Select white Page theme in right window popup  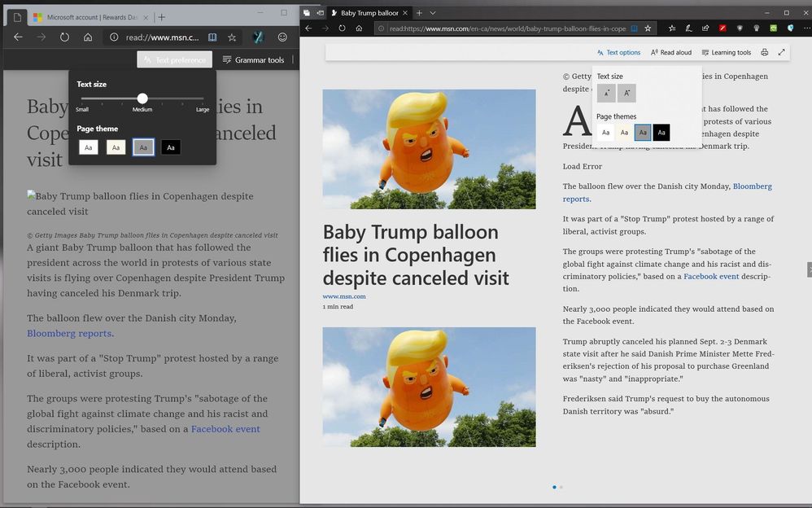point(605,132)
